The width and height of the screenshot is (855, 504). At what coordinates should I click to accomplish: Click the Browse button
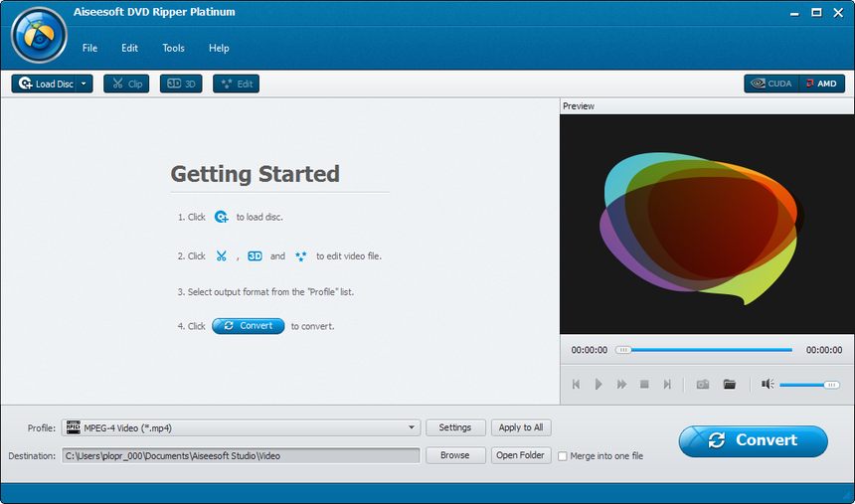pyautogui.click(x=455, y=455)
